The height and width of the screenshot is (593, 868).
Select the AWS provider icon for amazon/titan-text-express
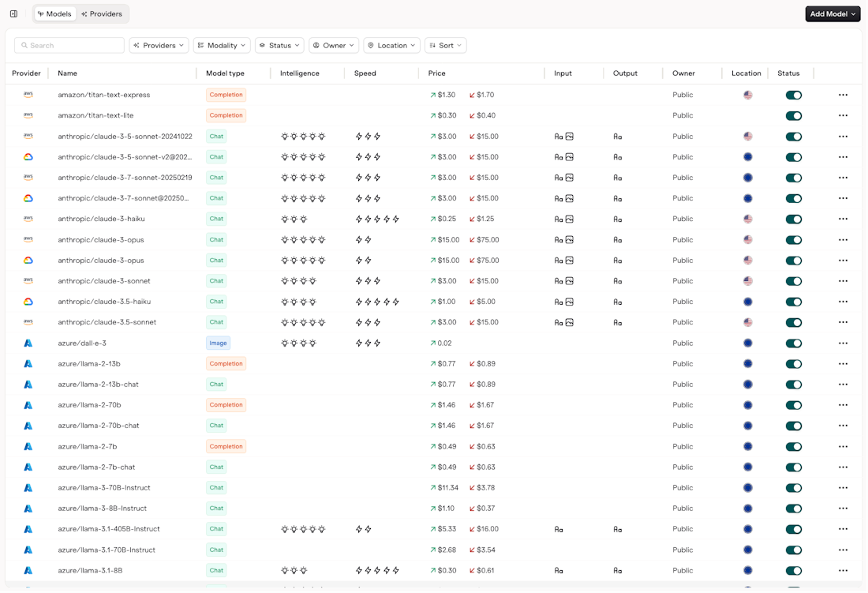coord(27,95)
